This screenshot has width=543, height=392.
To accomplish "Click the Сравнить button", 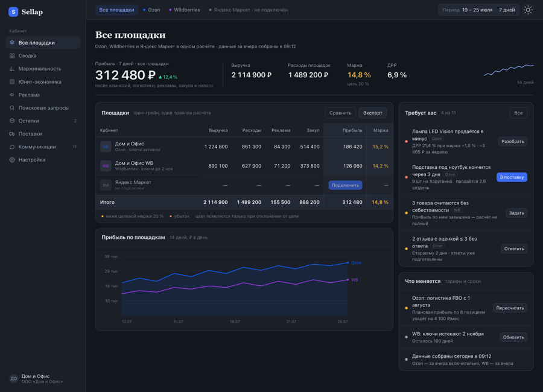I will pos(340,113).
